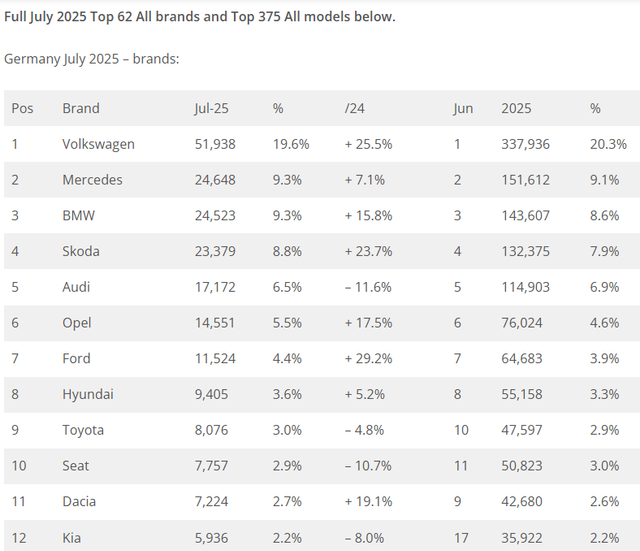Click the Jun column header
This screenshot has width=640, height=551.
(x=463, y=108)
